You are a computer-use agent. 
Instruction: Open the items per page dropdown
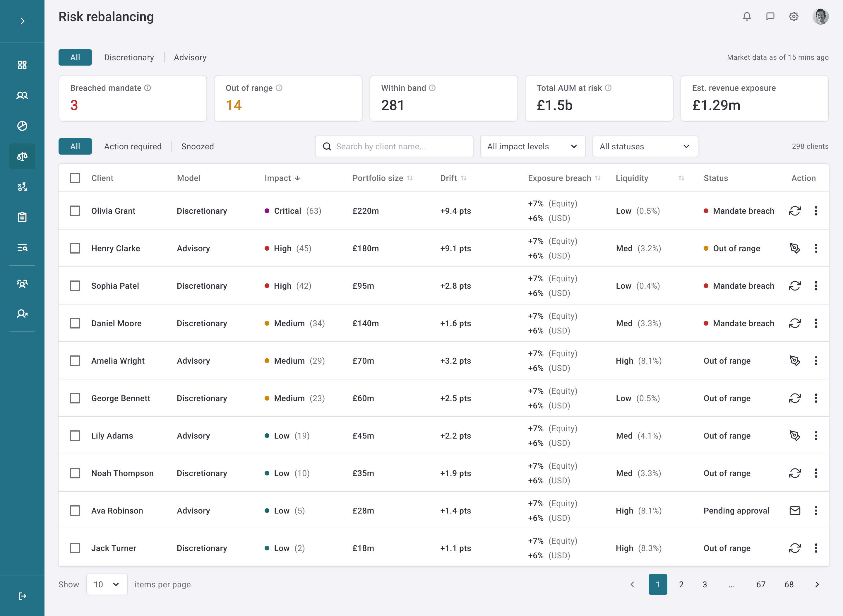point(107,584)
